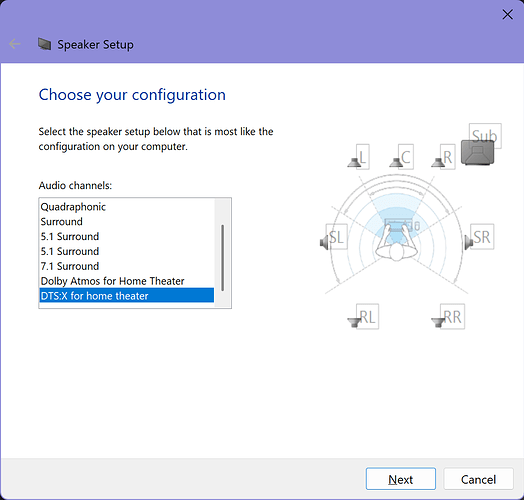Cancel the speaker setup wizard
The width and height of the screenshot is (524, 500).
[478, 479]
